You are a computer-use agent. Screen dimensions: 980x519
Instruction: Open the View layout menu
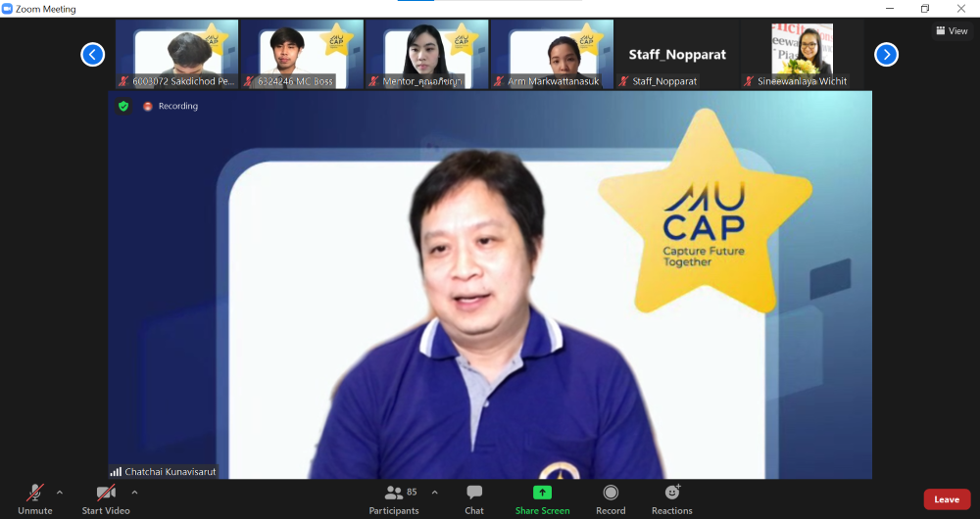tap(952, 31)
